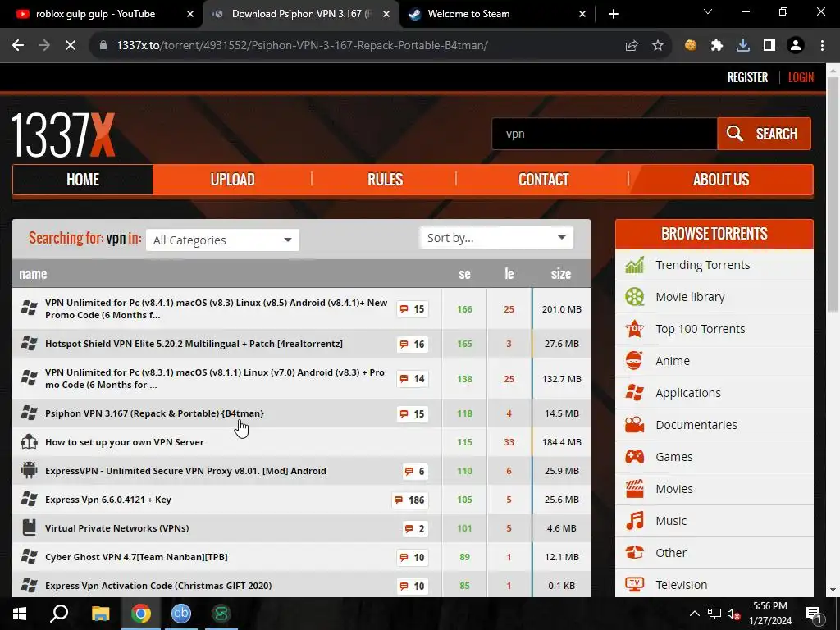Viewport: 840px width, 630px height.
Task: Click the REGISTER link
Action: [747, 77]
